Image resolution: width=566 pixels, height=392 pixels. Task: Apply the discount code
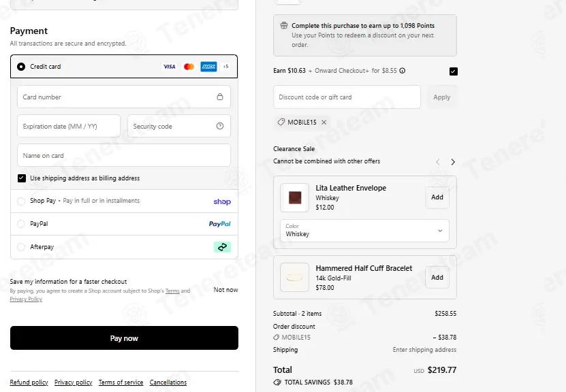tap(442, 97)
